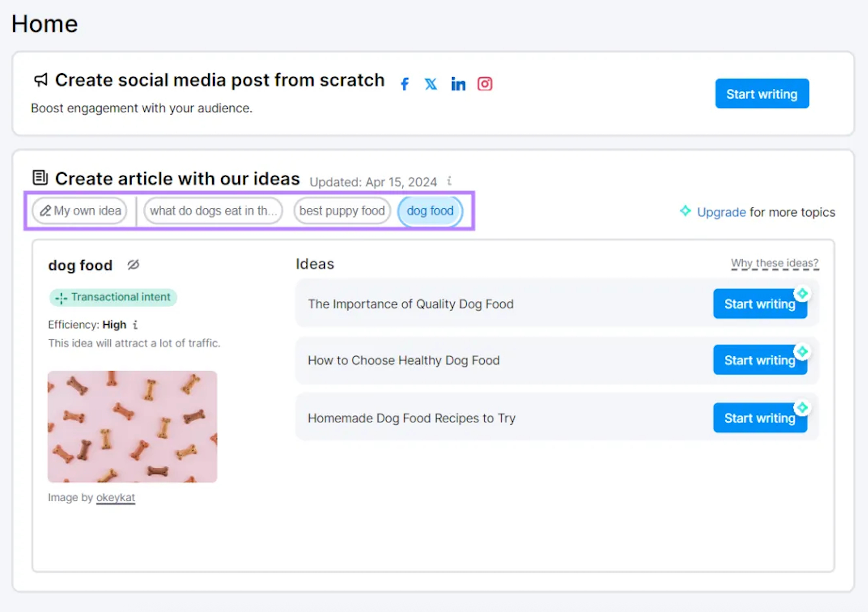Click the LinkedIn icon
Viewport: 868px width, 612px height.
(458, 84)
